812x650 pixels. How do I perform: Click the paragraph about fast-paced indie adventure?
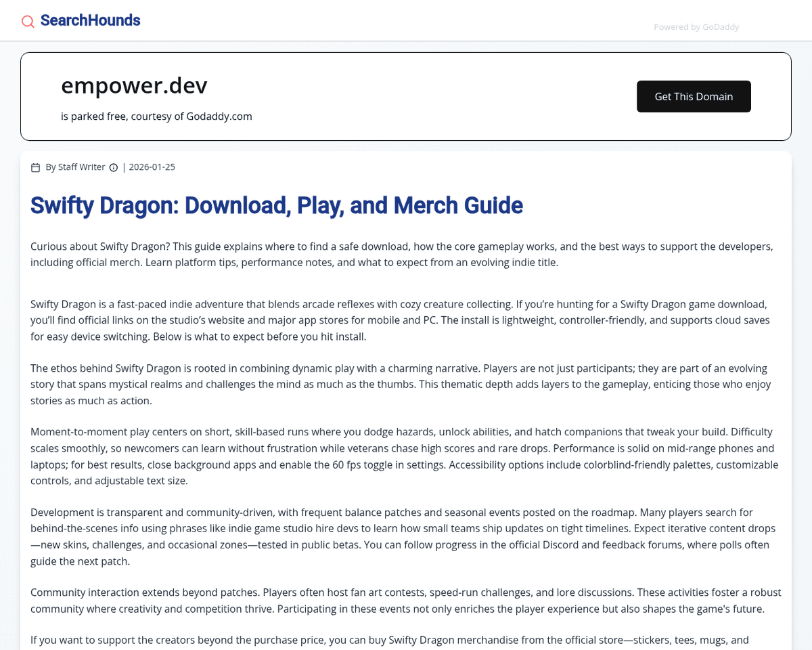coord(400,320)
